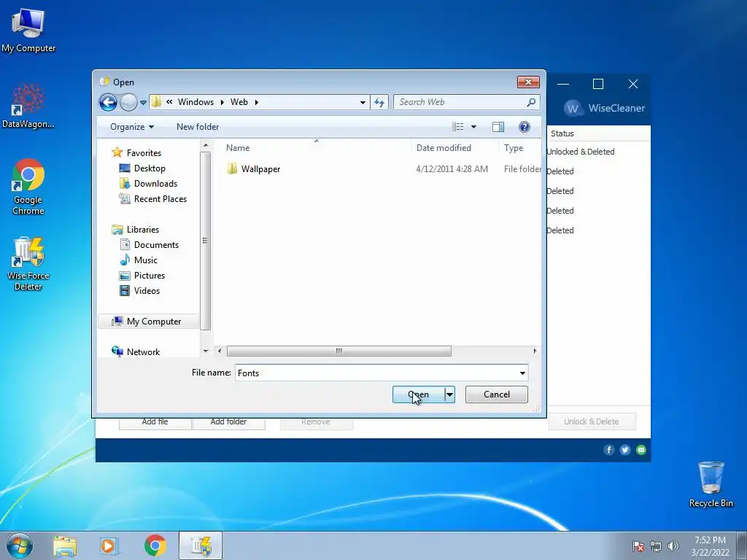
Task: Click the Refresh button next to address bar
Action: [x=379, y=102]
